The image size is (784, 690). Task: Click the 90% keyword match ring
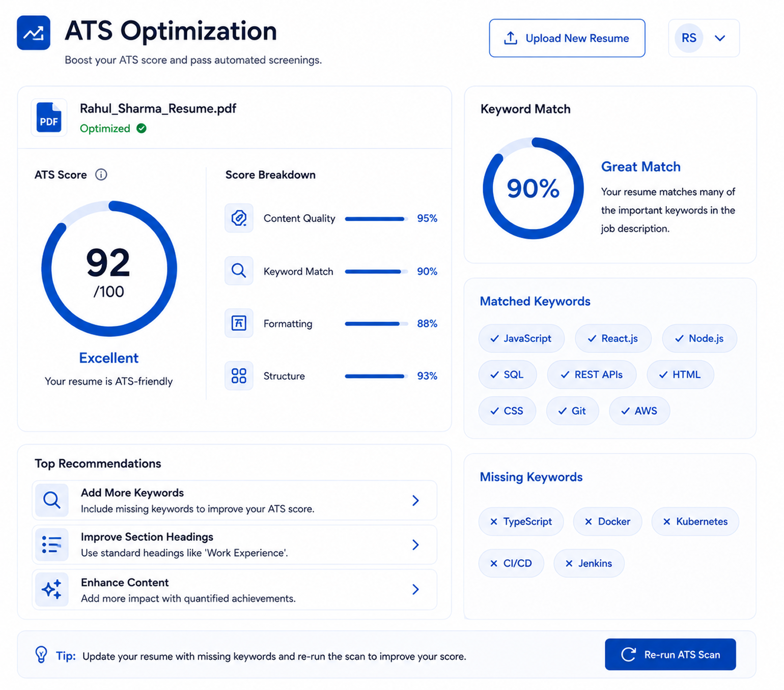tap(533, 188)
